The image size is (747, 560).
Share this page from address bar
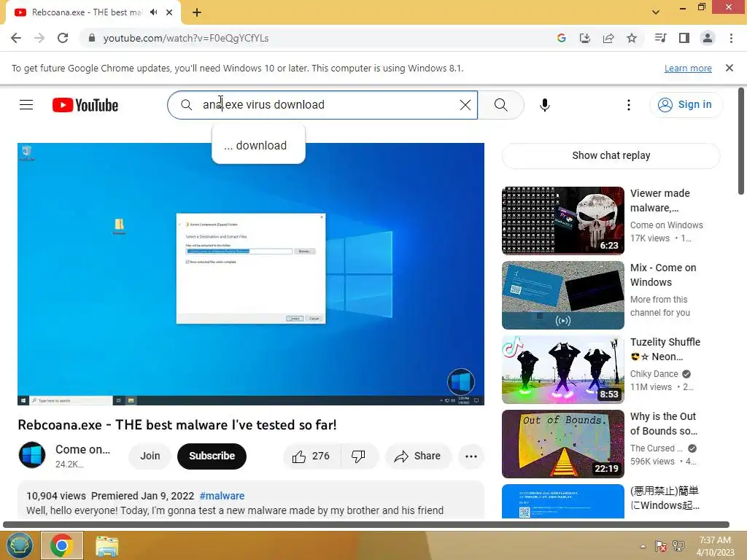click(608, 38)
